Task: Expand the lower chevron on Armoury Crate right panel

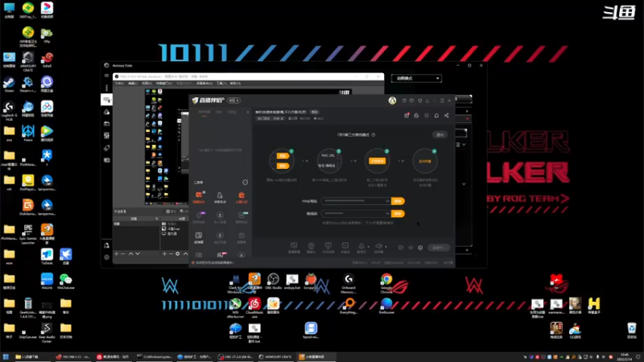Action: 464,184
